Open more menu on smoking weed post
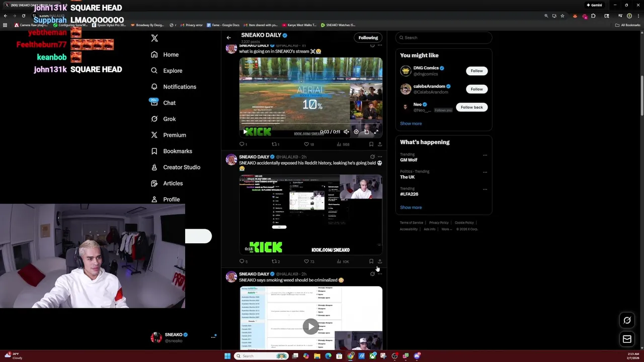Screen dimensions: 644x362 [380, 274]
